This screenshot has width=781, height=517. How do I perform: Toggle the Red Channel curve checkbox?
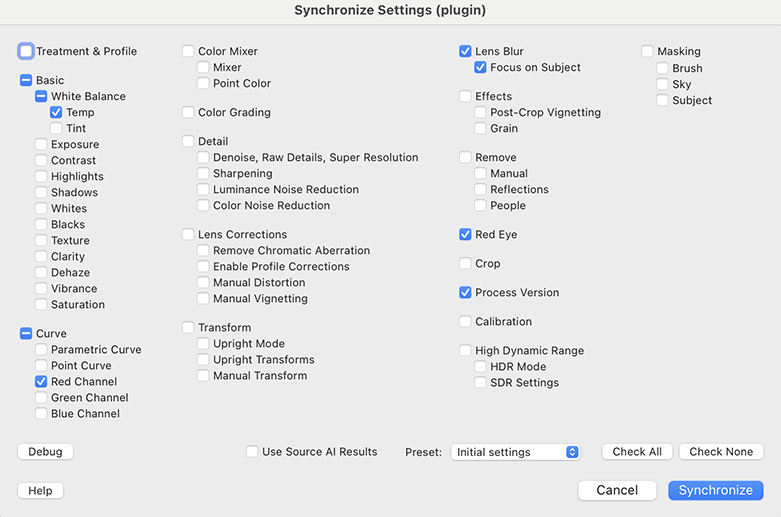point(41,382)
